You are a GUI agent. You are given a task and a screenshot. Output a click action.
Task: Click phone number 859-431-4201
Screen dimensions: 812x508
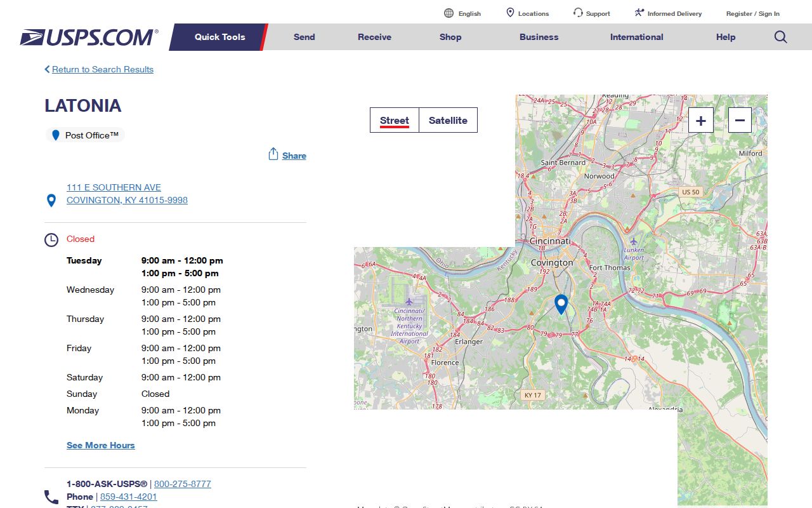(129, 497)
